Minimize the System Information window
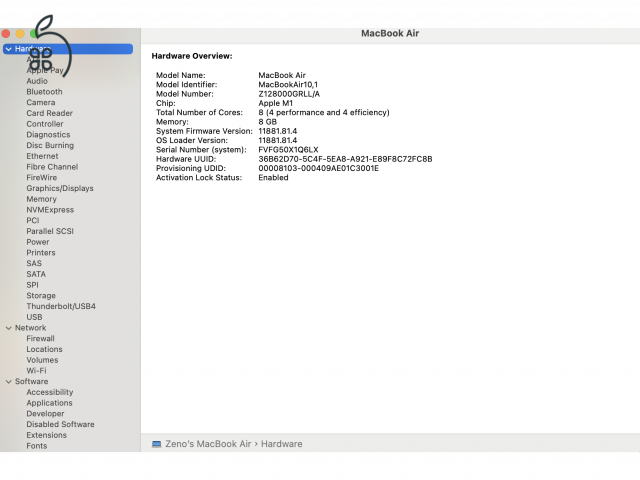Screen dimensions: 640x480 tap(20, 33)
